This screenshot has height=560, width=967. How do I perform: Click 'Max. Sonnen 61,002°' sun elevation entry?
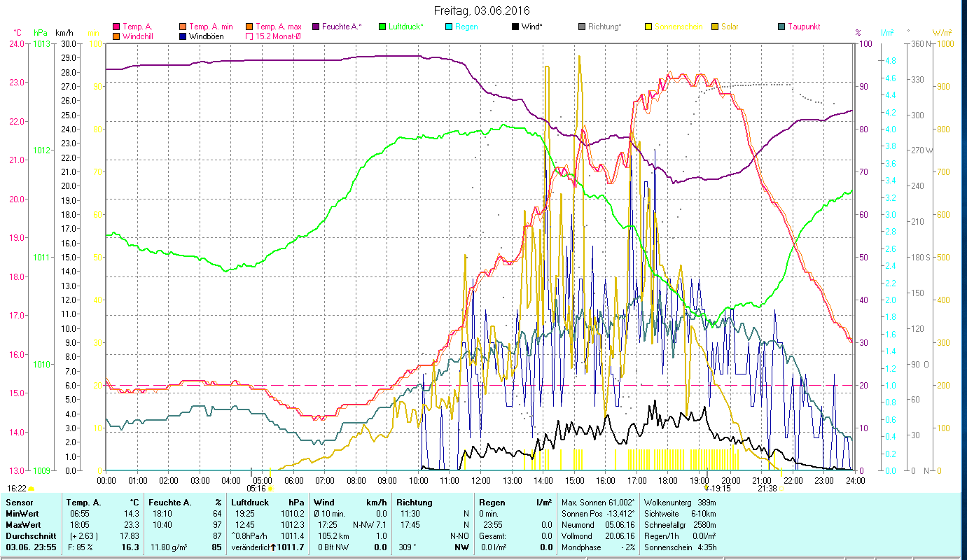(x=599, y=503)
